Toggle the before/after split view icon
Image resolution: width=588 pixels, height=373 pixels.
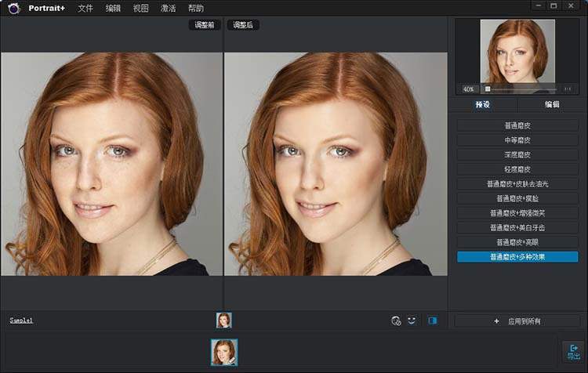(432, 320)
